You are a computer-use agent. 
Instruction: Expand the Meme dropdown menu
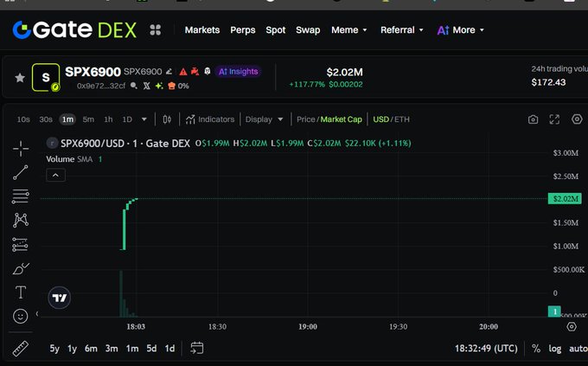(349, 30)
